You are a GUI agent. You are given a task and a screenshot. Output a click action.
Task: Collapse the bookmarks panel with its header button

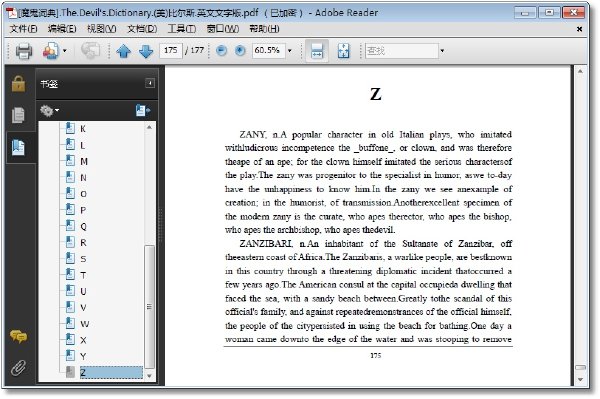150,83
